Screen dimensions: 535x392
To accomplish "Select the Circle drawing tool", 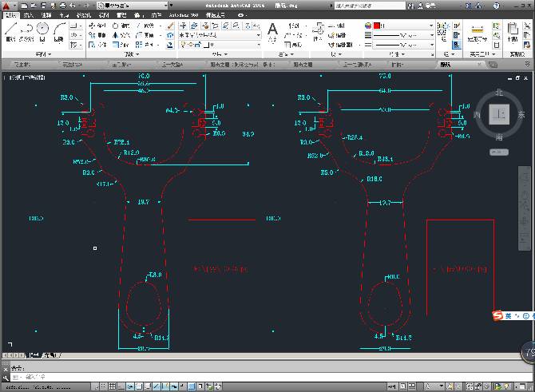I will [42, 31].
